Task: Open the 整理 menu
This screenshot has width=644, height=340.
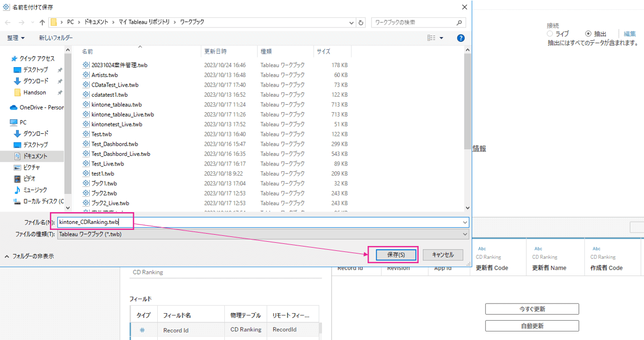Action: 16,38
